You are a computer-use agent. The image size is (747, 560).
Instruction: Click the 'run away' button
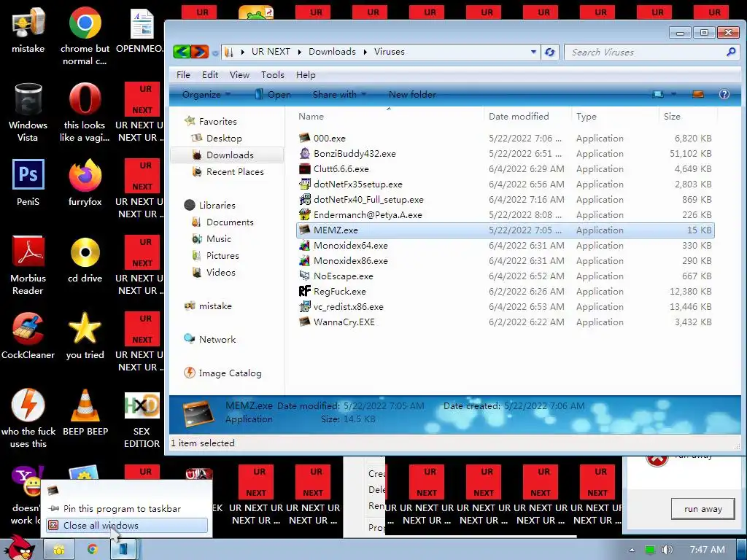tap(703, 508)
